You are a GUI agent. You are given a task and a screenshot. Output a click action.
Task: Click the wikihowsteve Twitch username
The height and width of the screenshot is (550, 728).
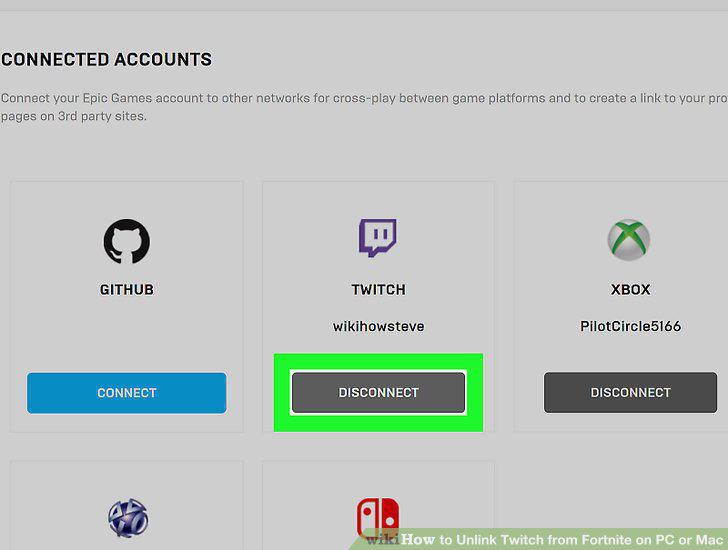click(378, 326)
